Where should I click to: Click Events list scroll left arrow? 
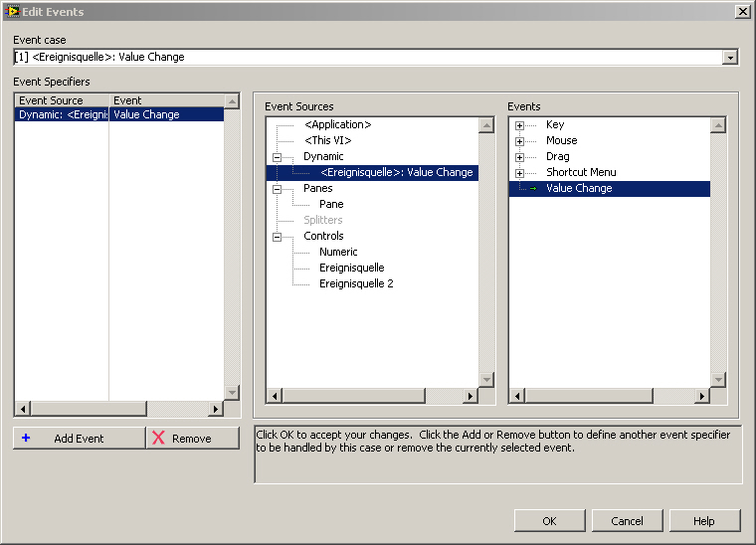(517, 396)
